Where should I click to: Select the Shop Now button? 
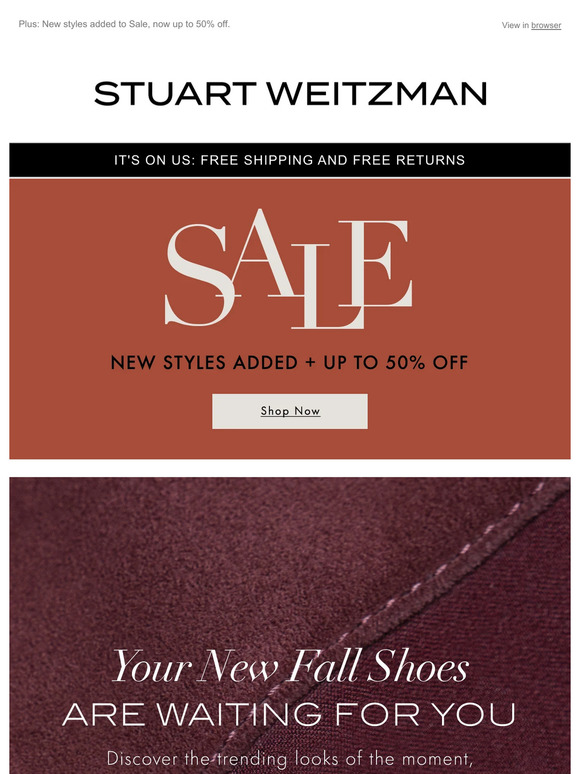coord(290,411)
